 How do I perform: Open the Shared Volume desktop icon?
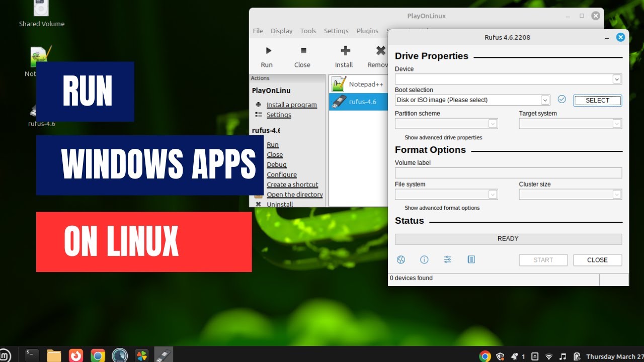41,14
